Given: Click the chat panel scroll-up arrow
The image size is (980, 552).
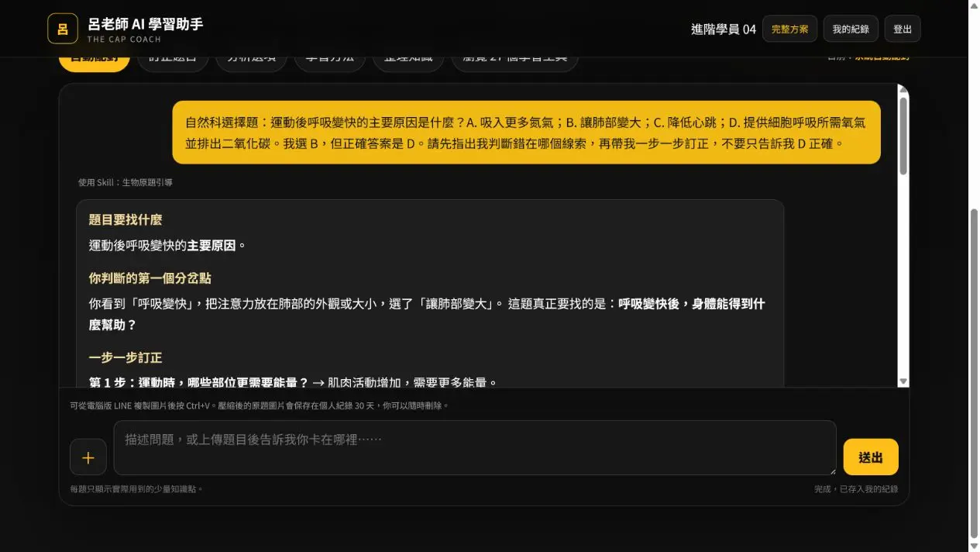Looking at the screenshot, I should [903, 90].
